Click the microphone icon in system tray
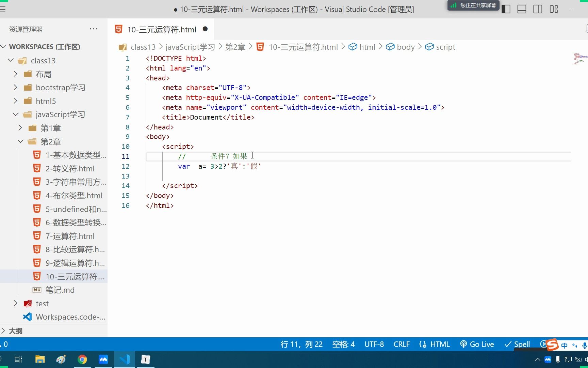588x368 pixels. coord(558,359)
